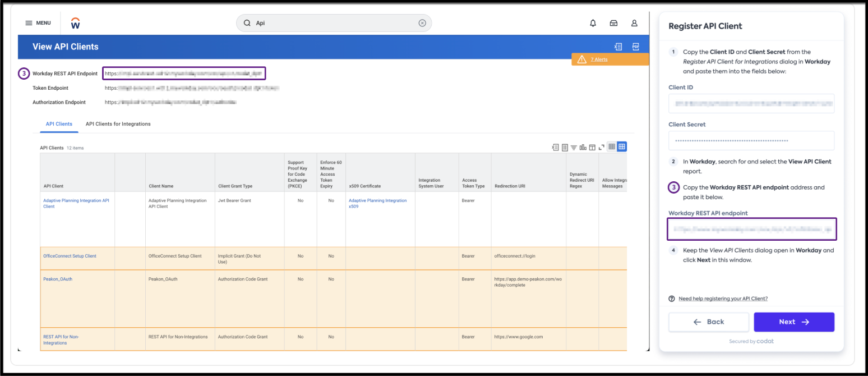Click help question mark icon

pos(672,299)
